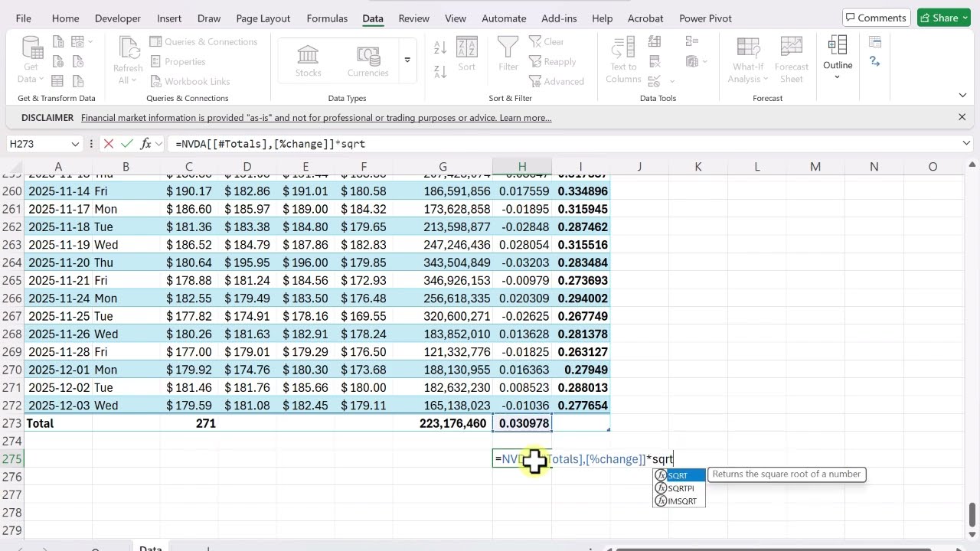The width and height of the screenshot is (980, 551).
Task: Cancel the formula entry
Action: 109,144
